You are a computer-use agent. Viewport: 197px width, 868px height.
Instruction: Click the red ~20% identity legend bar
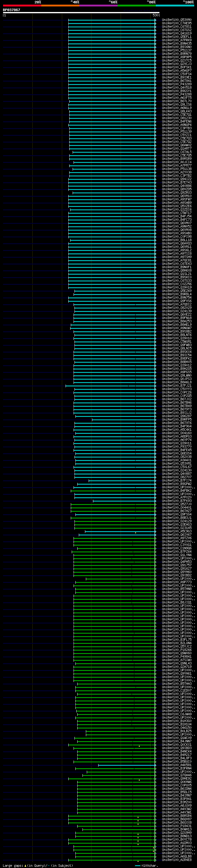pyautogui.click(x=22, y=6)
